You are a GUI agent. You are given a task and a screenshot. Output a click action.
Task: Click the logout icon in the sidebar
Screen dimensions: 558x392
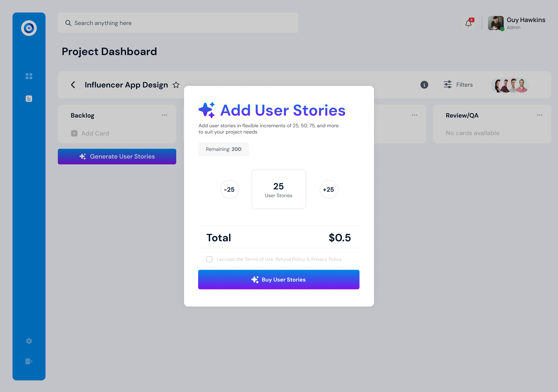click(29, 361)
